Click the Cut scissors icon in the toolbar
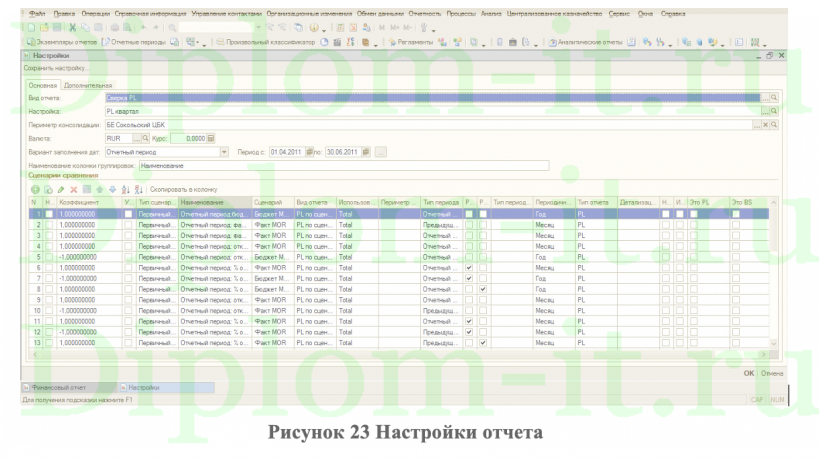 pyautogui.click(x=73, y=28)
